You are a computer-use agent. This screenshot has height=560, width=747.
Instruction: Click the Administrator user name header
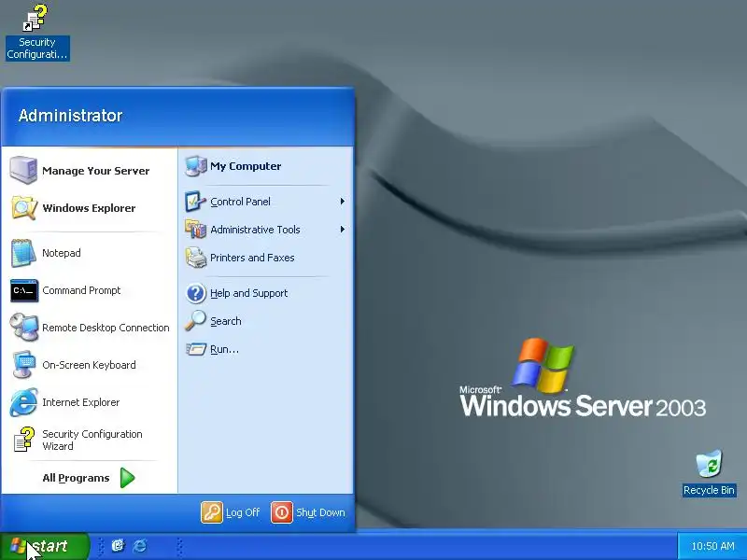pos(71,115)
